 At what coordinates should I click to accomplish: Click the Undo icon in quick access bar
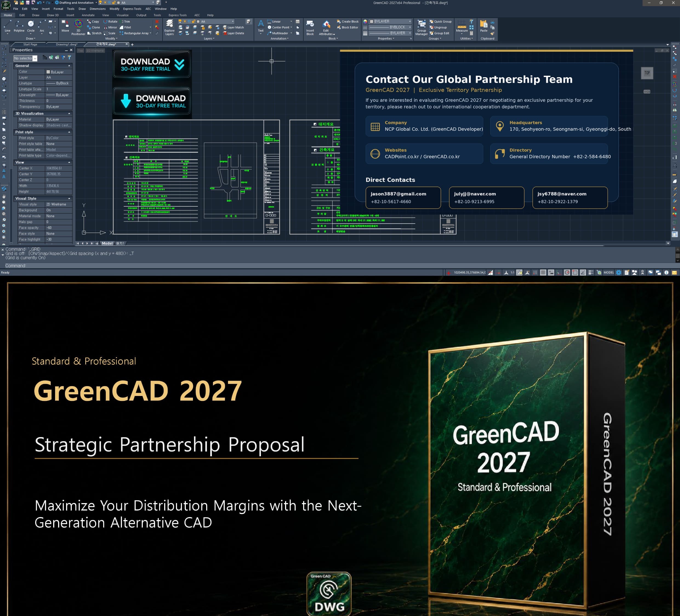[x=39, y=2]
